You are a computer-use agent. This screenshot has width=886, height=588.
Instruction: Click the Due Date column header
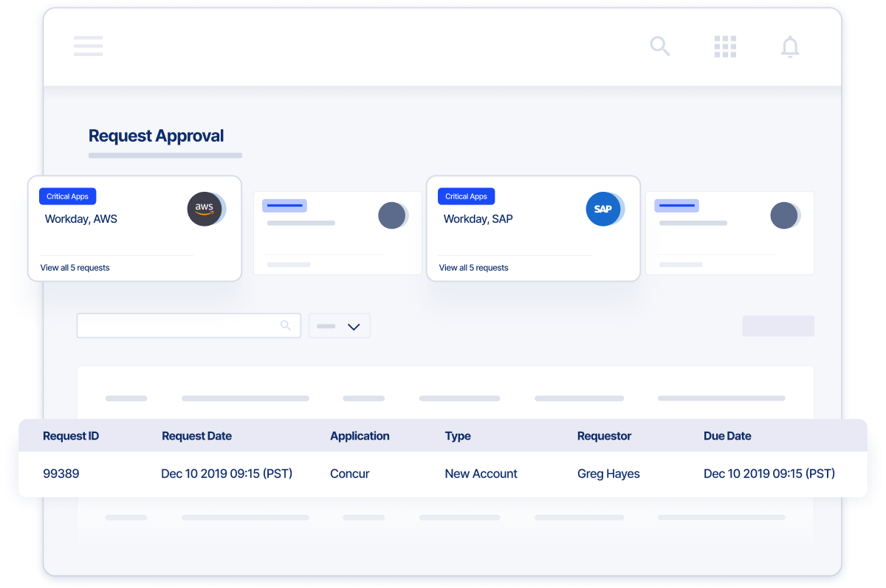727,436
